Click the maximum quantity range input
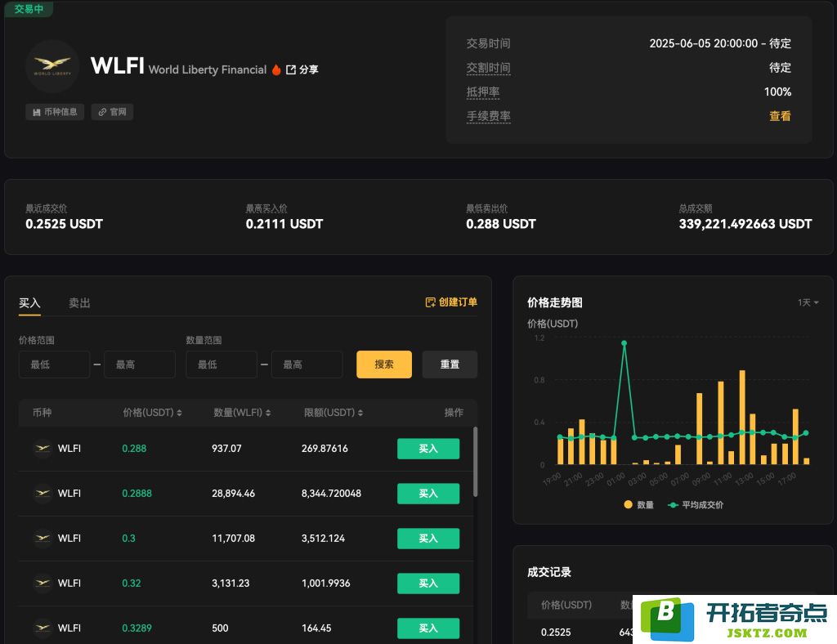This screenshot has height=644, width=837. (x=307, y=364)
